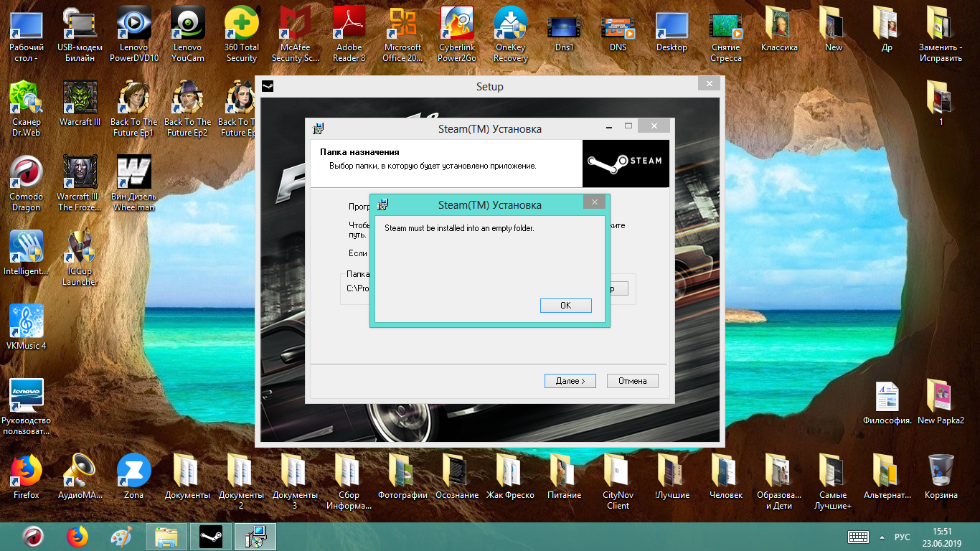Click Comodo Dragon icon in taskbar

(x=33, y=536)
